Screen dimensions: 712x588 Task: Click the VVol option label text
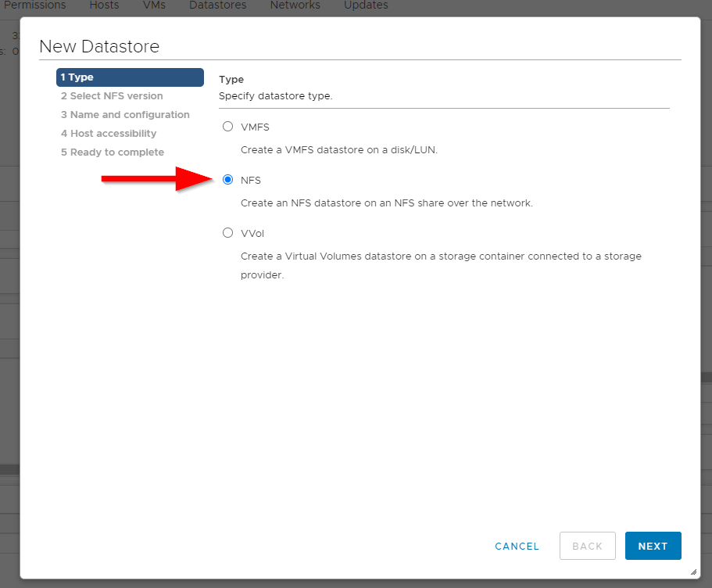point(252,233)
